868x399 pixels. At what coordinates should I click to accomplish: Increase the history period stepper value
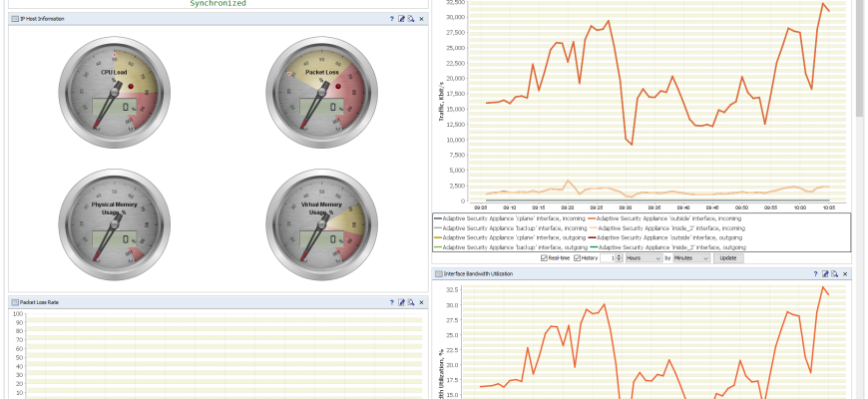pyautogui.click(x=620, y=256)
